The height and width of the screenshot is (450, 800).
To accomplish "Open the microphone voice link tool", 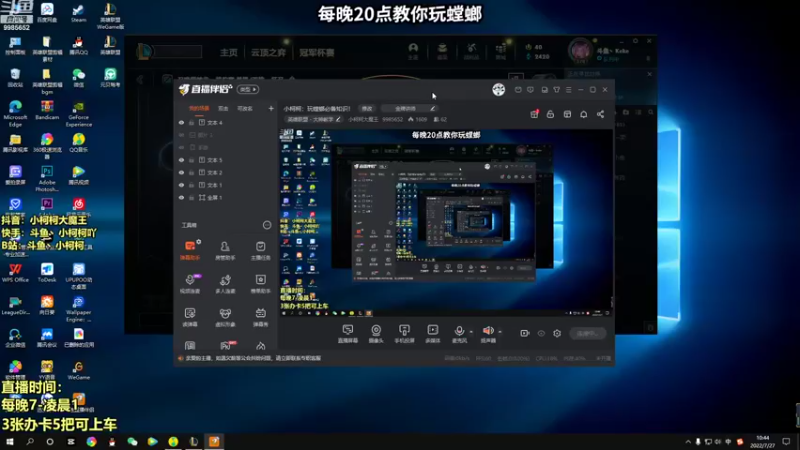I will pyautogui.click(x=190, y=283).
